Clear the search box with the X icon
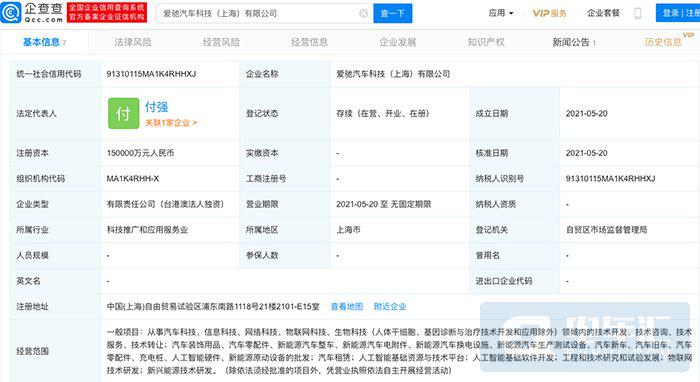Screen dimensions: 700x382 [x=363, y=13]
